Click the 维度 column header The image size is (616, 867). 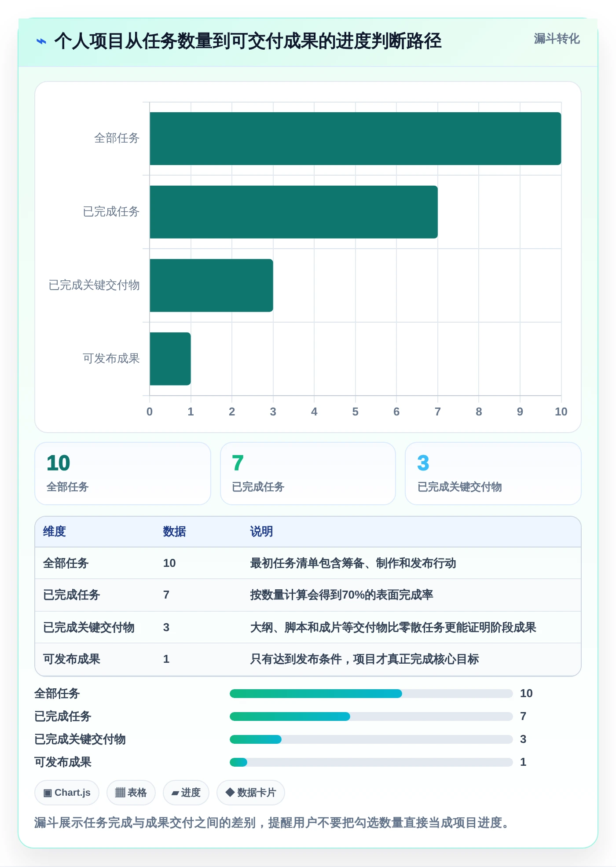point(55,532)
